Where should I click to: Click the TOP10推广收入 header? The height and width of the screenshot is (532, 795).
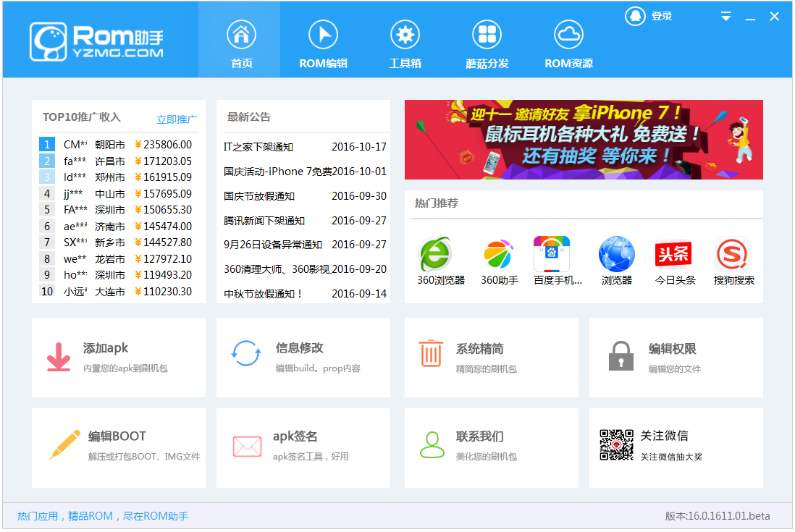click(82, 117)
